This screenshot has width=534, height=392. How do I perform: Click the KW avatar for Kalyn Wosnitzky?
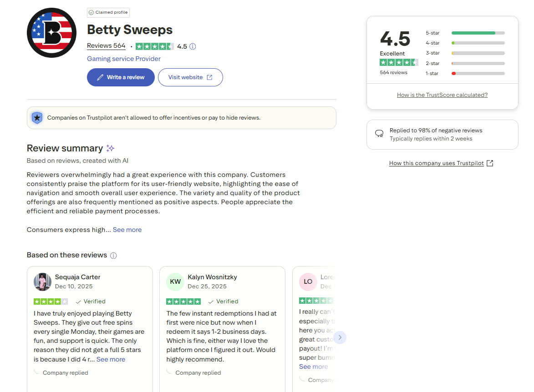(x=175, y=281)
